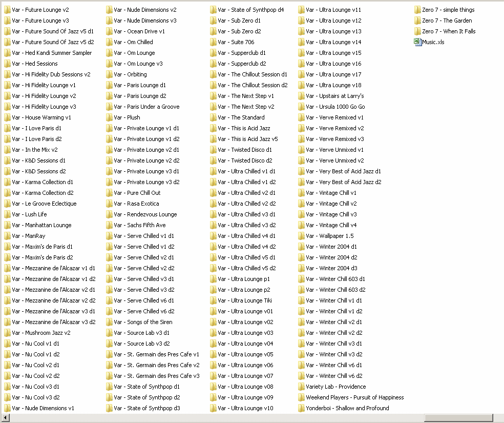504x423 pixels.
Task: Select 'Var - Very Best of Acid Jazz d1'
Action: (343, 171)
